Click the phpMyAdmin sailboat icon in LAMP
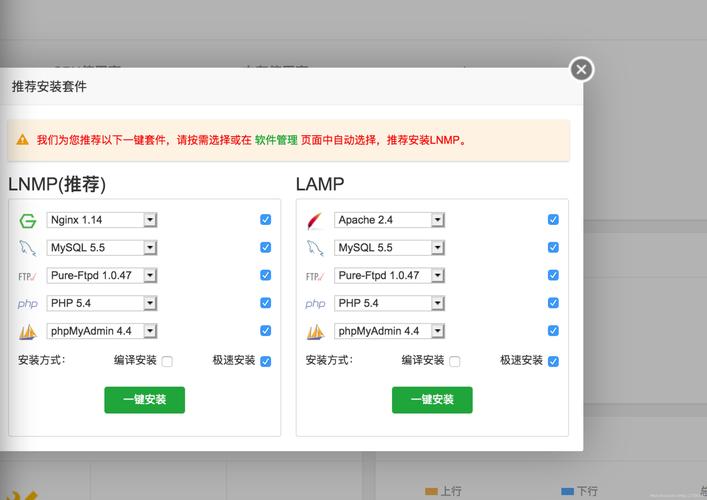Screen dimensions: 707x500 315,332
